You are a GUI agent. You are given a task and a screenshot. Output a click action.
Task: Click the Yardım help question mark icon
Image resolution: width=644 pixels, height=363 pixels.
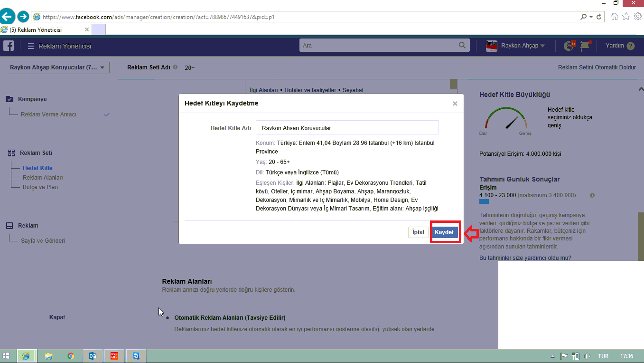pyautogui.click(x=630, y=46)
